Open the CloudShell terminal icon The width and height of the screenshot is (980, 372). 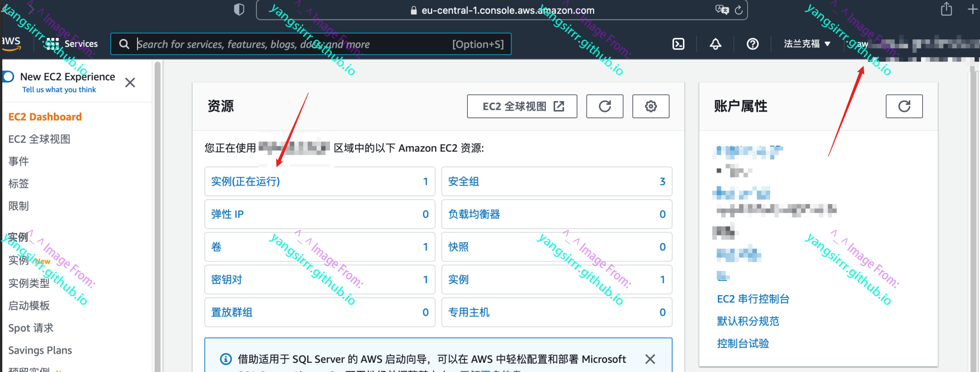pos(678,44)
